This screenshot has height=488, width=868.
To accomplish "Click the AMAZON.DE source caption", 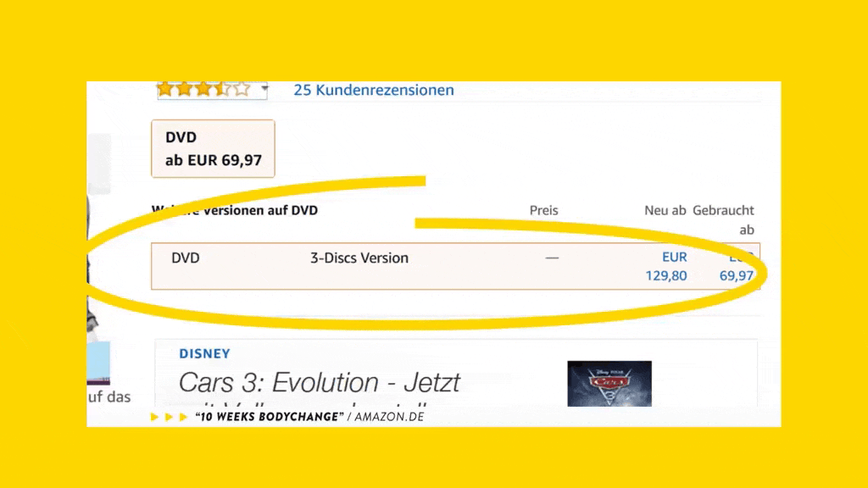I will click(x=389, y=417).
